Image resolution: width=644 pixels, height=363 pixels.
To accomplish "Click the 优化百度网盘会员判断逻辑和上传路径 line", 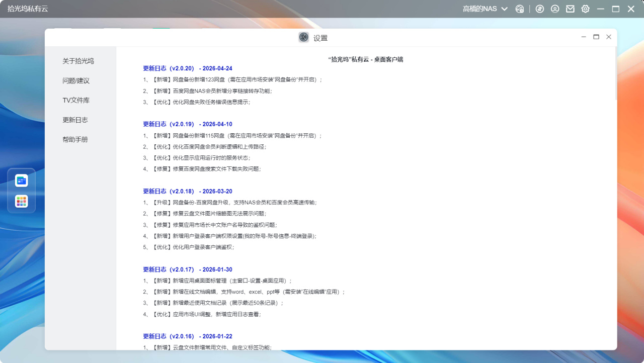I will (205, 147).
